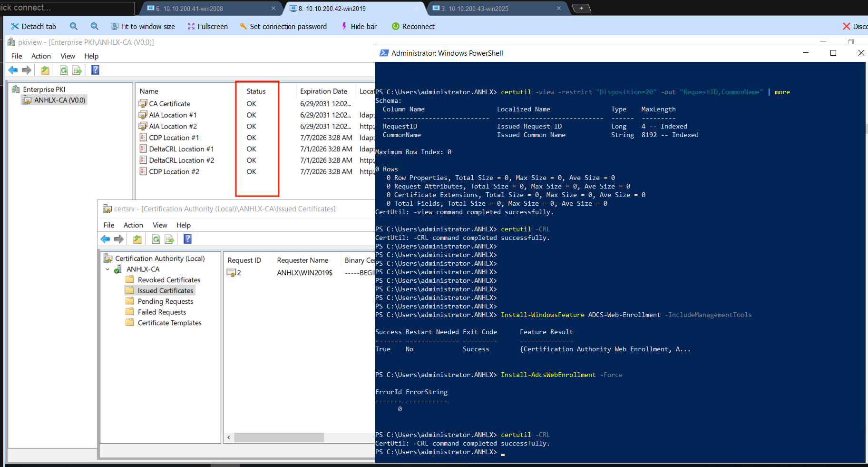Click the zoom out magnifier icon

coord(94,26)
